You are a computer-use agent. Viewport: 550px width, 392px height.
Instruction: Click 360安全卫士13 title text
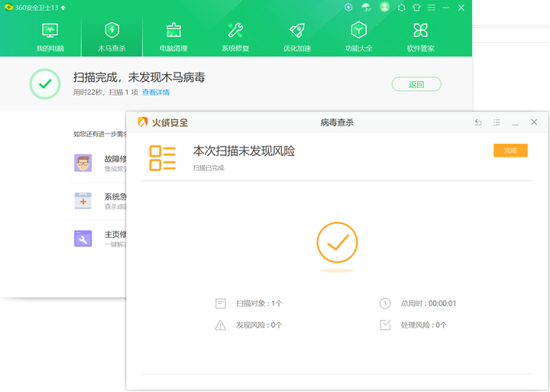click(x=37, y=8)
